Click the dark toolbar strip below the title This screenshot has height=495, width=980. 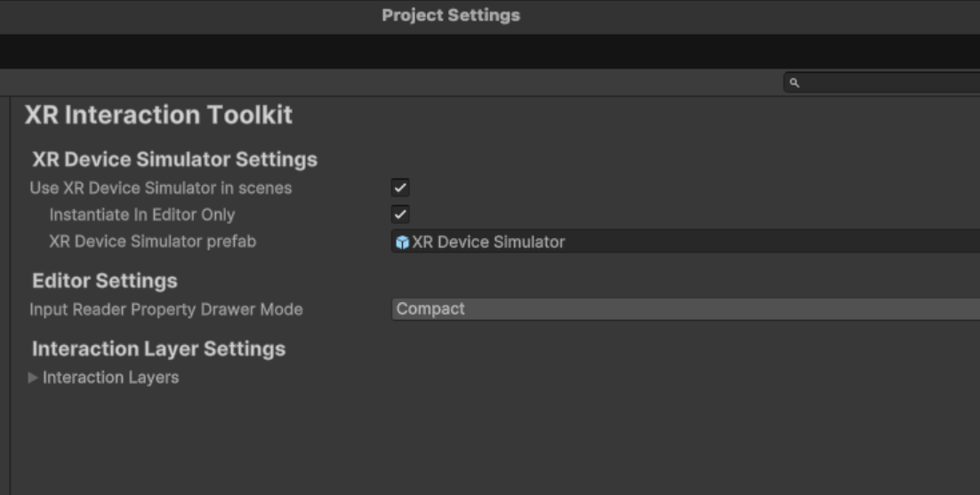tap(490, 52)
